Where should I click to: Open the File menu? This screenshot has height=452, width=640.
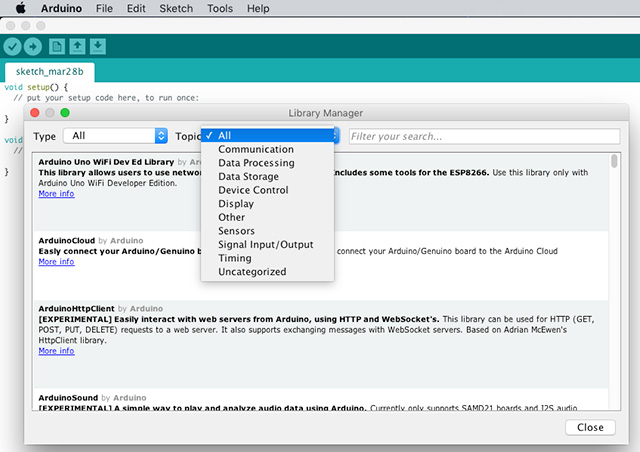point(104,8)
